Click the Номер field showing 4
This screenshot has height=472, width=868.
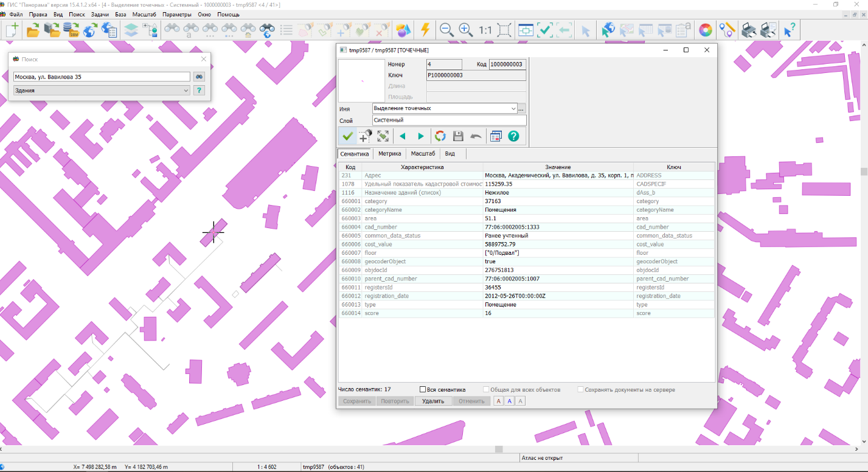(x=444, y=64)
